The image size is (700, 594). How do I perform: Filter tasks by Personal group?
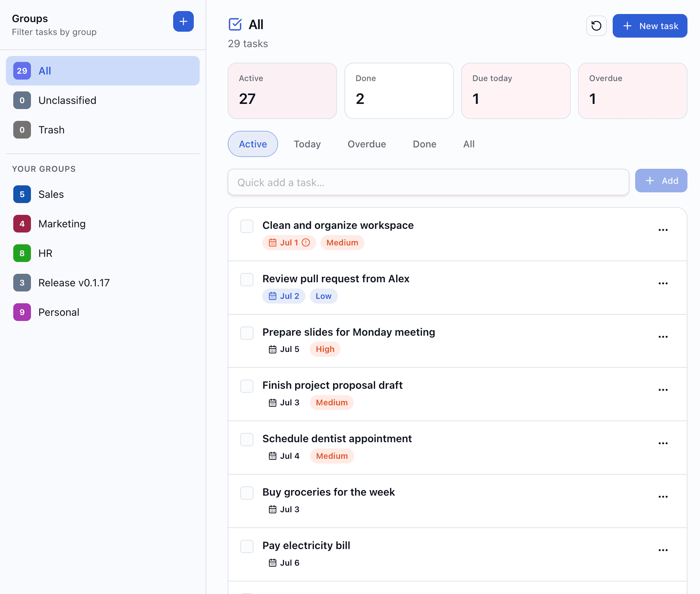pyautogui.click(x=103, y=312)
